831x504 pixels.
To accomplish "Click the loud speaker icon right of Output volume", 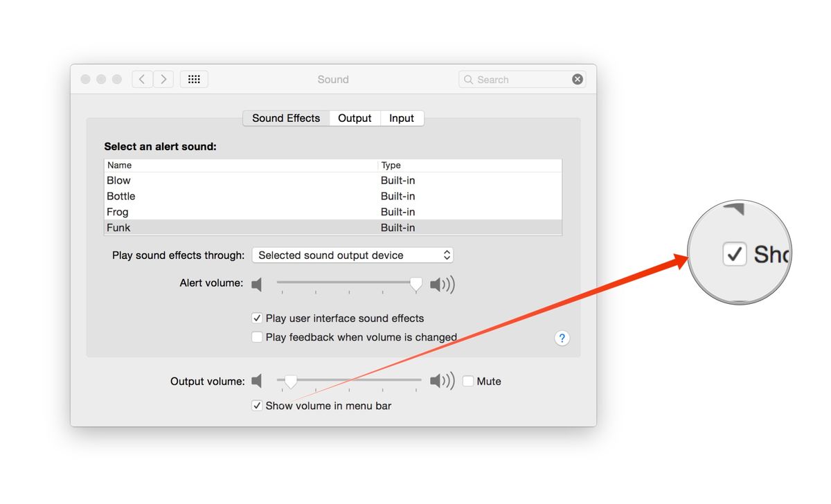I will (x=442, y=381).
